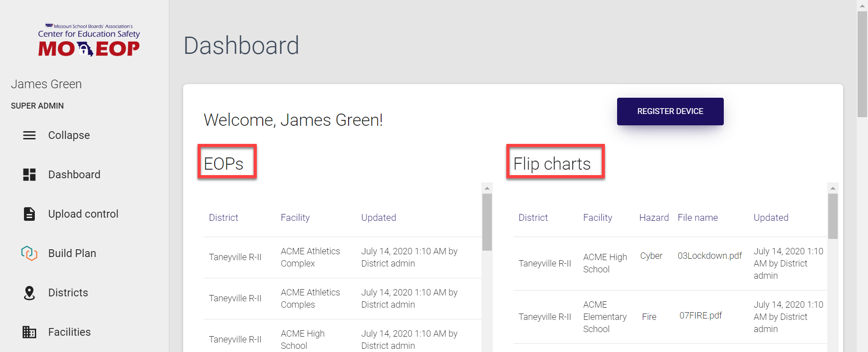This screenshot has height=352, width=868.
Task: Click the MO EOP logo
Action: coord(89,41)
